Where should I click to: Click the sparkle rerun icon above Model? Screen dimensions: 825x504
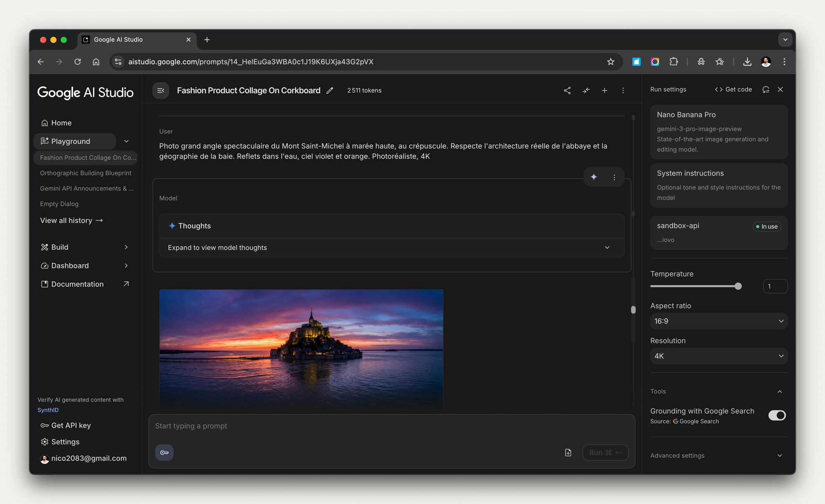coord(594,177)
